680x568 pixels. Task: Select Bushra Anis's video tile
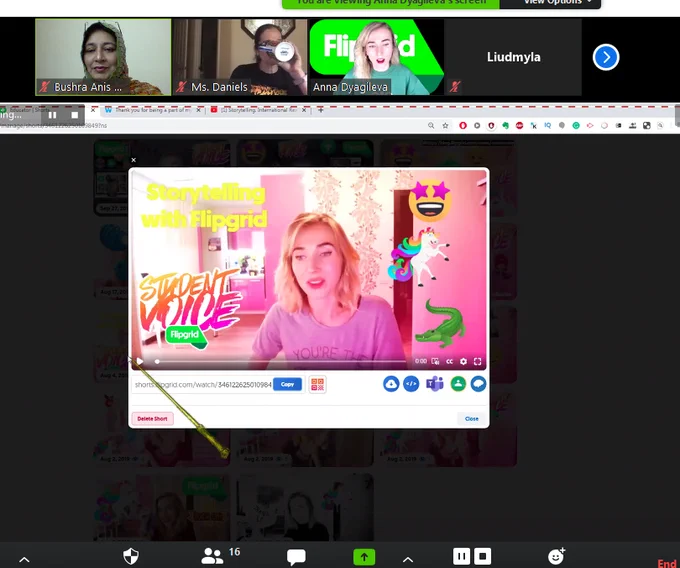(103, 57)
